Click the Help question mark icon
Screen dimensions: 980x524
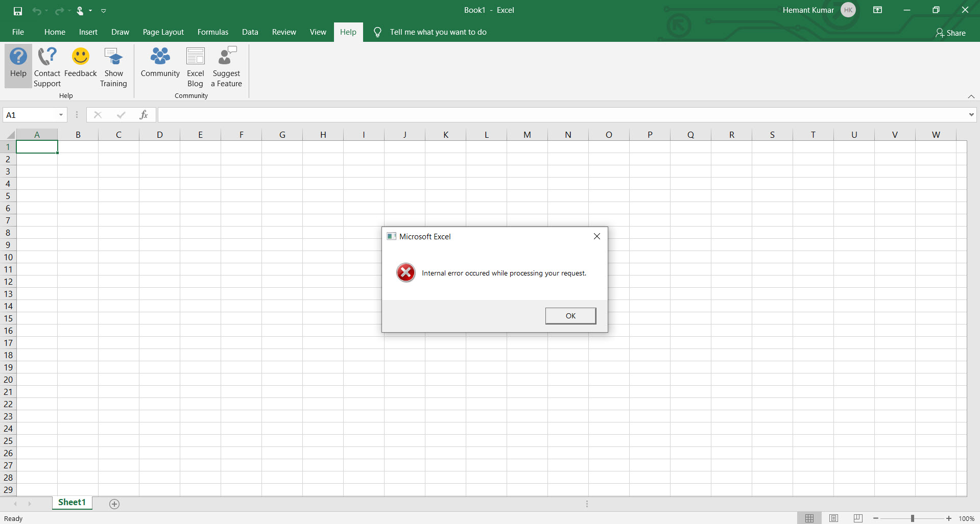coord(18,56)
